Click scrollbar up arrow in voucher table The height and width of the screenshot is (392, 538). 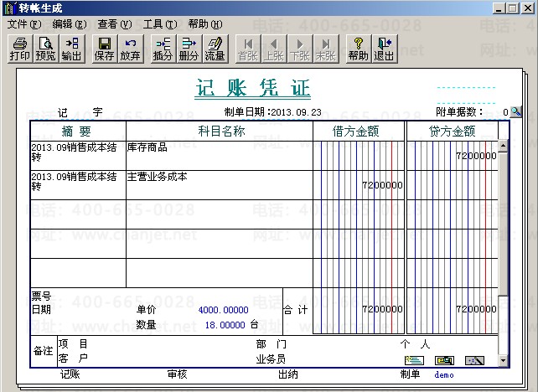(503, 146)
